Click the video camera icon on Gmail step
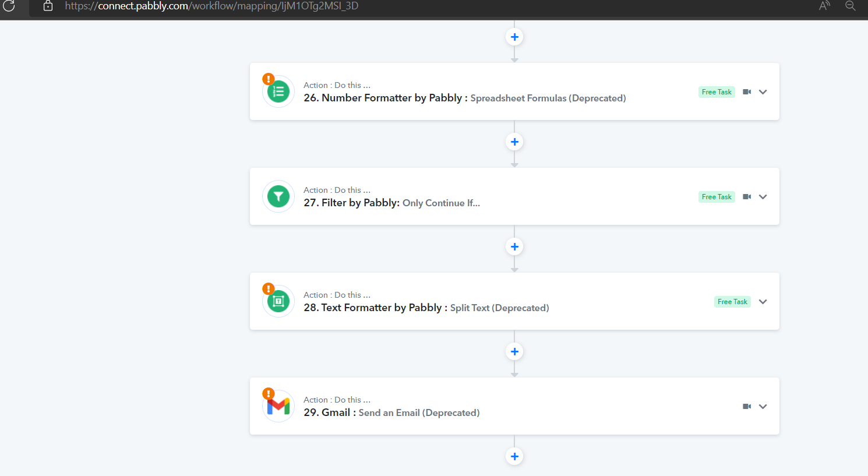The height and width of the screenshot is (476, 868). (x=747, y=407)
